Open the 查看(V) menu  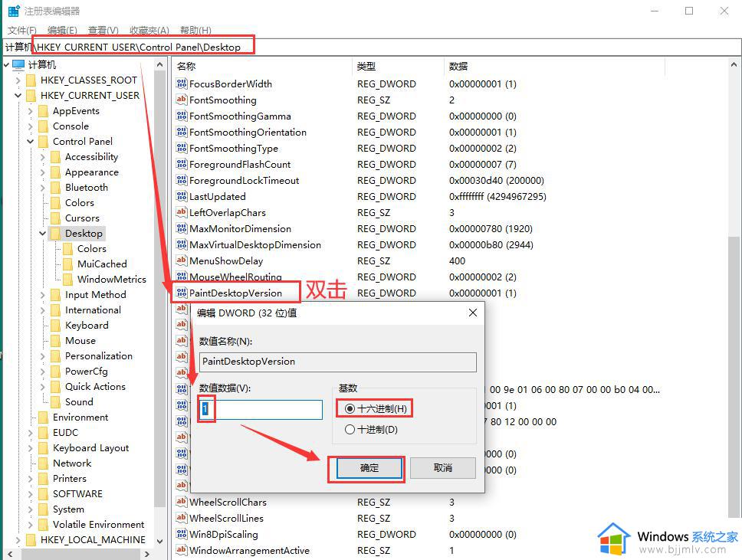tap(103, 31)
